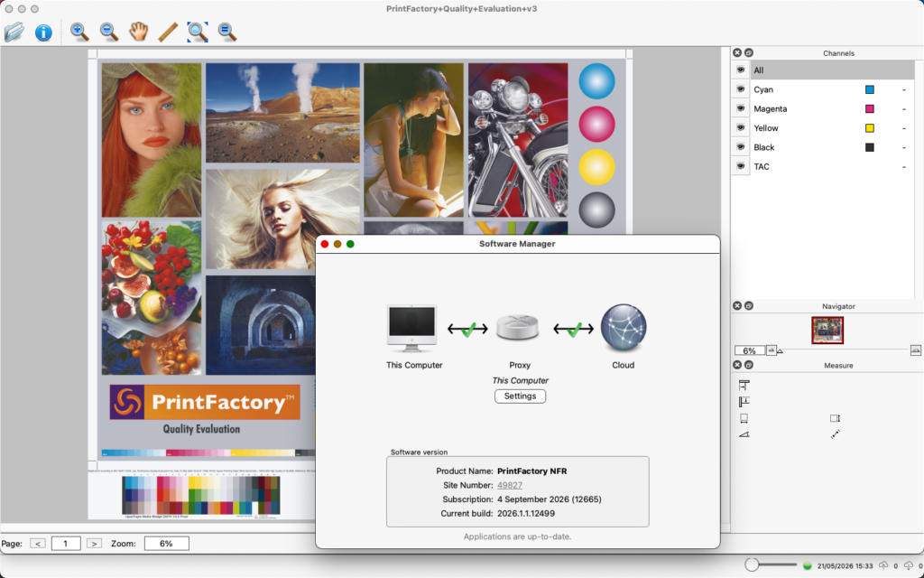Image resolution: width=924 pixels, height=578 pixels.
Task: Click the connection arrow between proxy and cloud
Action: pos(573,329)
